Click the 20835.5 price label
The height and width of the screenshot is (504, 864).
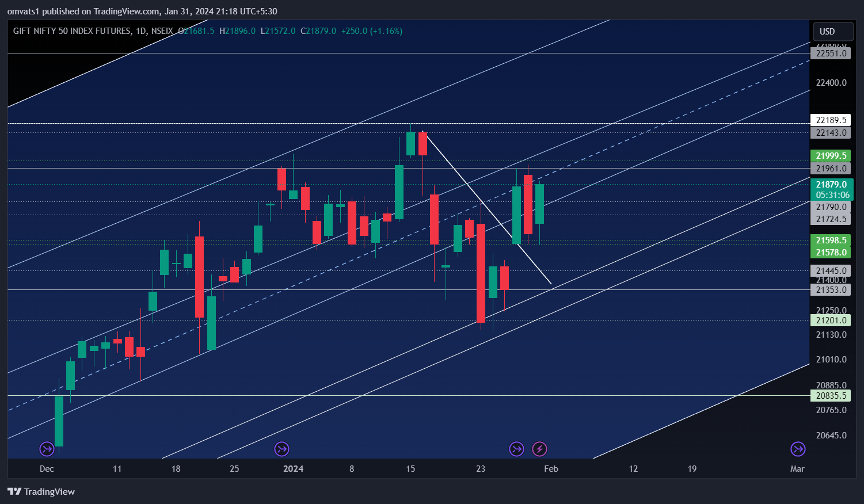tap(832, 396)
